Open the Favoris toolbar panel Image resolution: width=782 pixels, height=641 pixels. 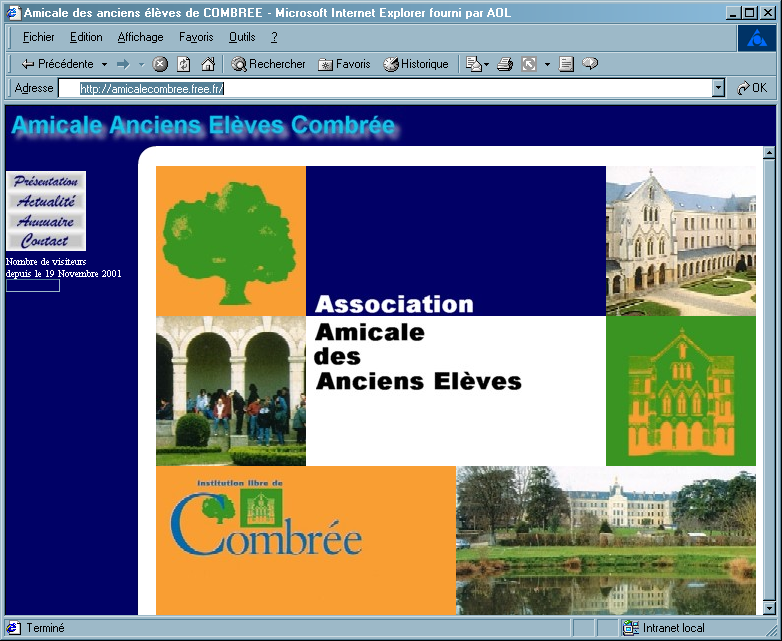coord(344,64)
